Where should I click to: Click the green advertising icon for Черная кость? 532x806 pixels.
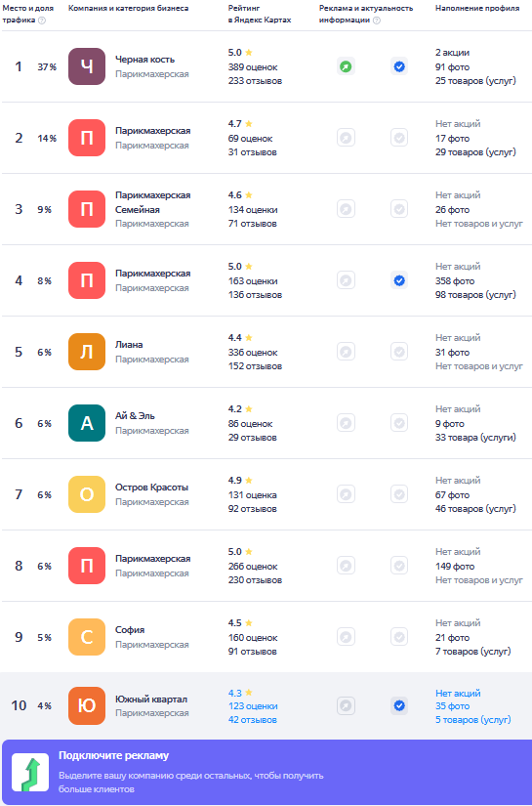tap(346, 66)
